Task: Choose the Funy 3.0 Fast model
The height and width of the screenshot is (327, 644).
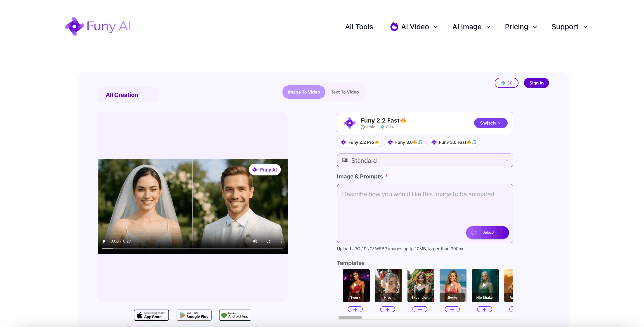Action: pyautogui.click(x=453, y=142)
